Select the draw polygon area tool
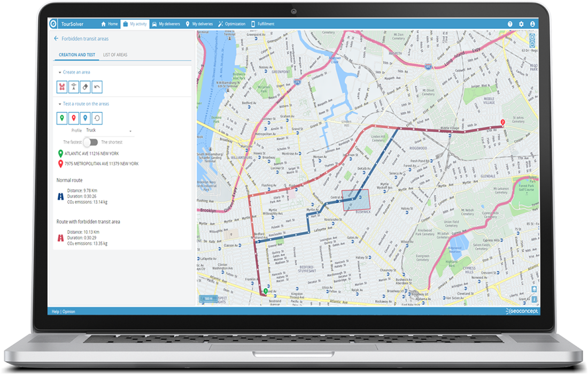This screenshot has height=374, width=588. pos(62,87)
